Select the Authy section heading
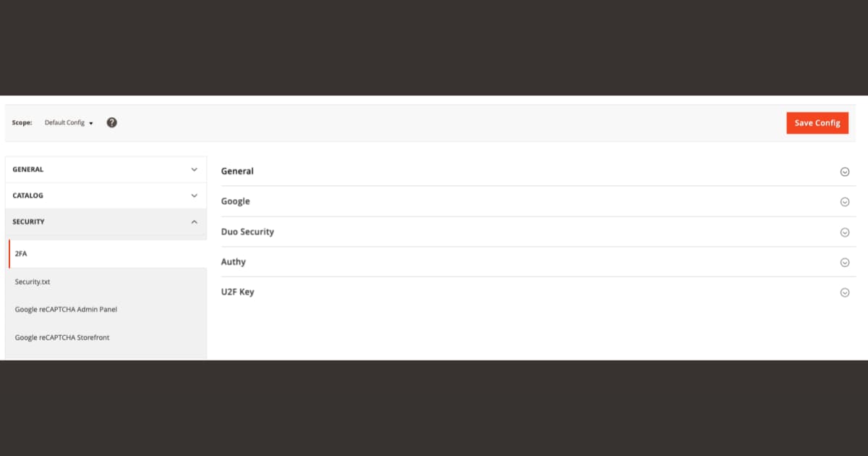The height and width of the screenshot is (456, 868). (233, 262)
